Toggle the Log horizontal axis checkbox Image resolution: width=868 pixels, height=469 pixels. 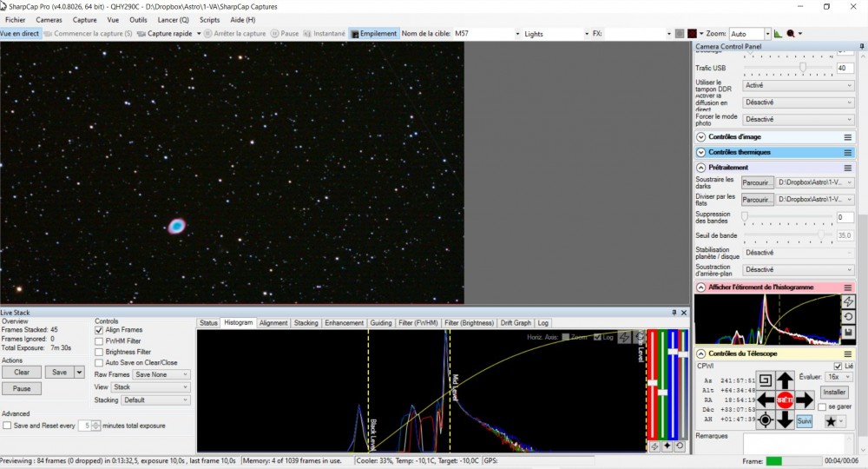(x=597, y=337)
